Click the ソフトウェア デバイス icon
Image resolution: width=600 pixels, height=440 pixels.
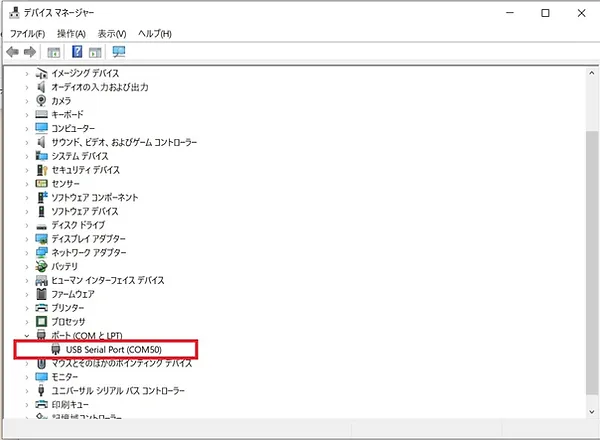41,211
